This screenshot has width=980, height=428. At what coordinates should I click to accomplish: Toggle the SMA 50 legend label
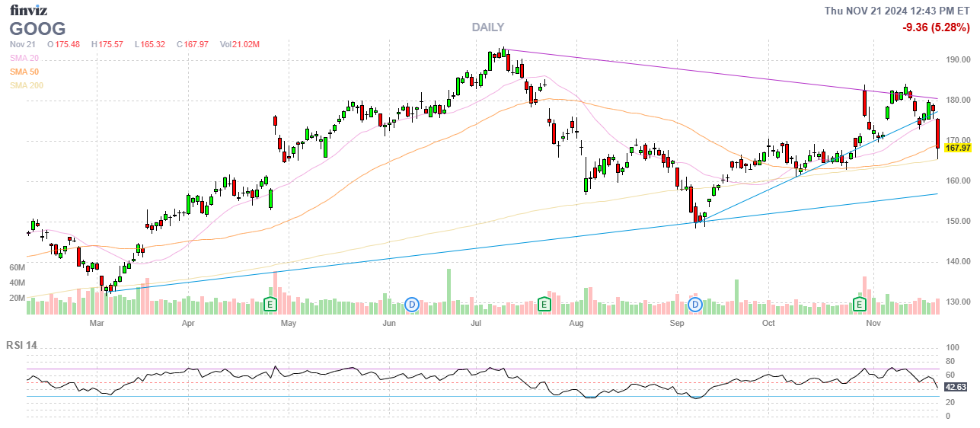25,72
